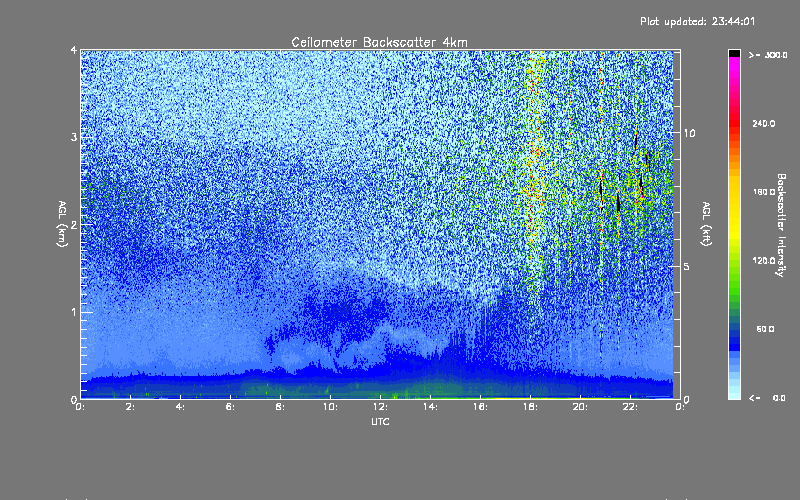Viewport: 800px width, 500px height.
Task: Click the 'Backscatter Intensity' colorbar label
Action: [780, 225]
